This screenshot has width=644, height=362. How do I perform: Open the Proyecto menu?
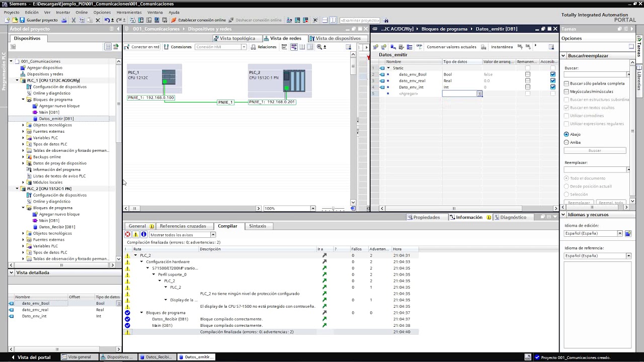[x=12, y=12]
